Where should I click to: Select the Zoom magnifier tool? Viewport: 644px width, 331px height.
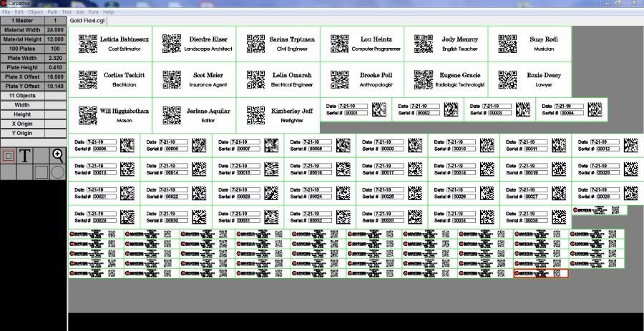[57, 156]
